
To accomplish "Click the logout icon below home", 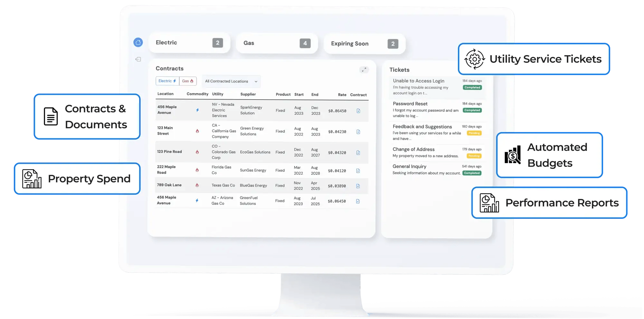I will point(138,59).
